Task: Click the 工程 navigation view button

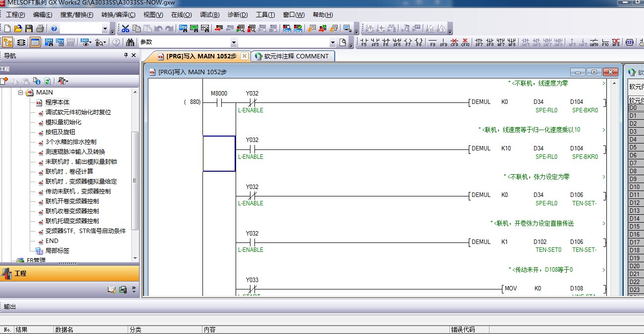Action: click(x=69, y=273)
